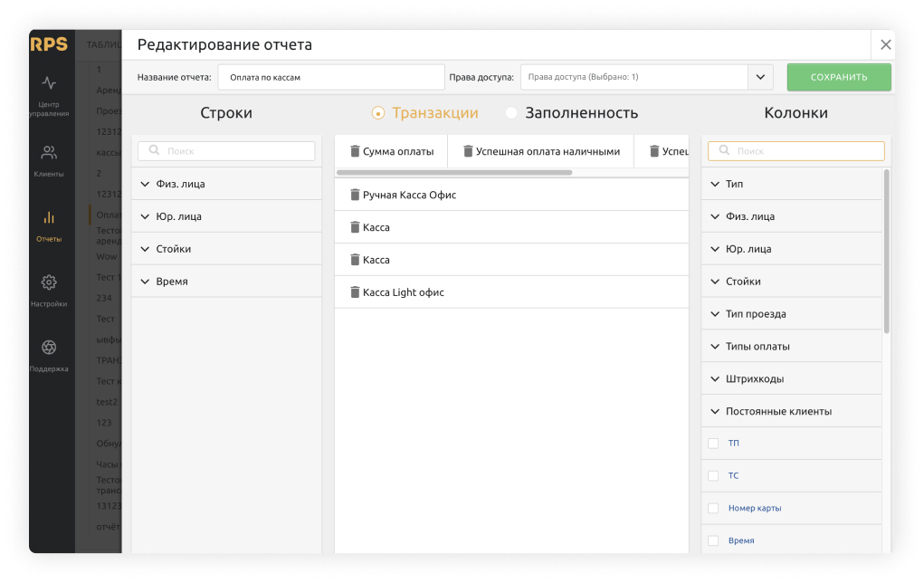
Task: Open the Права доступа dropdown
Action: (759, 78)
